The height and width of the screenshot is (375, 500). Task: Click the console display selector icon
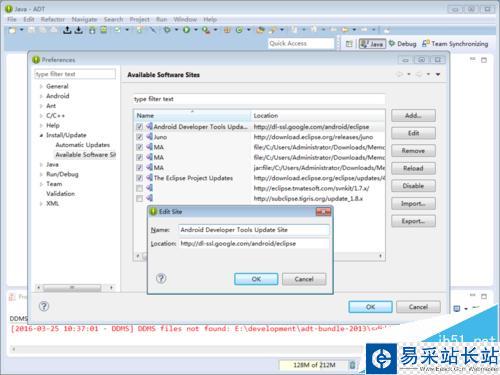(x=457, y=309)
